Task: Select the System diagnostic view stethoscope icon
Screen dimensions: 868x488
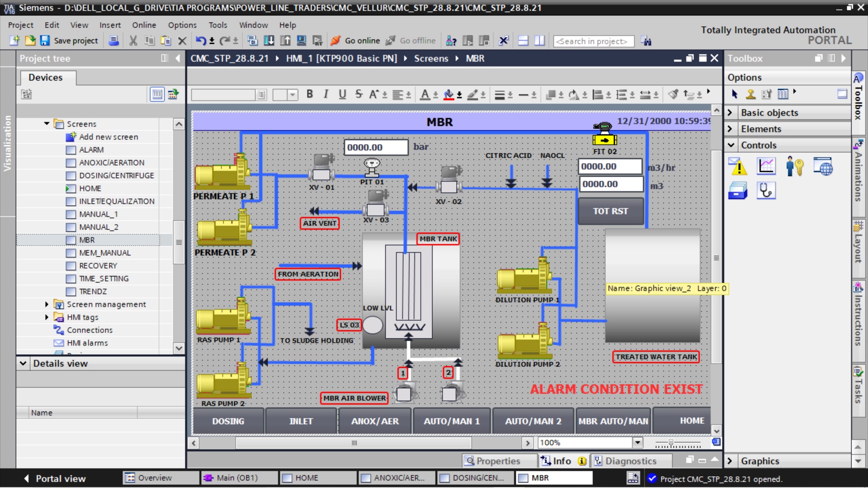Action: point(766,191)
